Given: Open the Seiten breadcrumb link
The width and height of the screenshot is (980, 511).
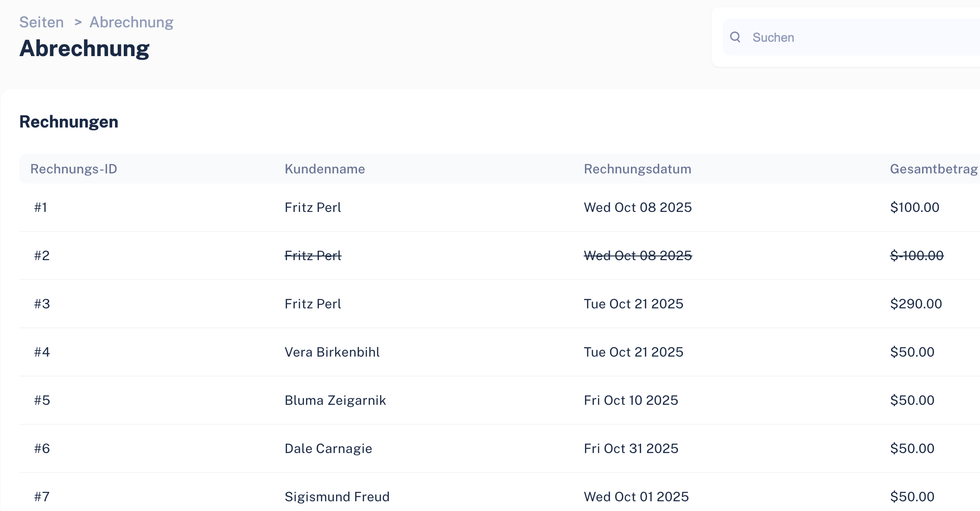Looking at the screenshot, I should pyautogui.click(x=42, y=22).
